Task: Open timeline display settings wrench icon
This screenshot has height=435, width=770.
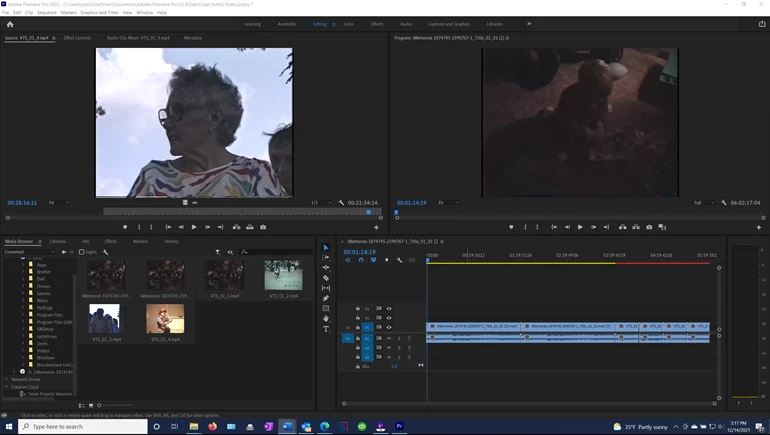Action: point(399,260)
